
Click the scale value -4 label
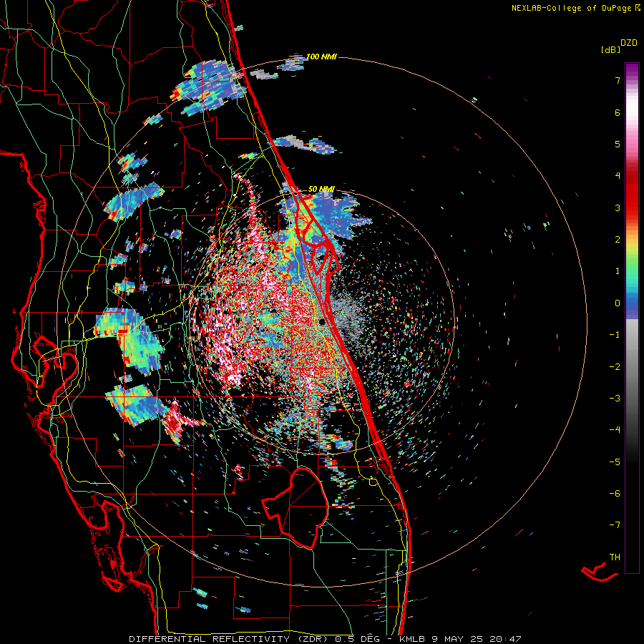(615, 430)
